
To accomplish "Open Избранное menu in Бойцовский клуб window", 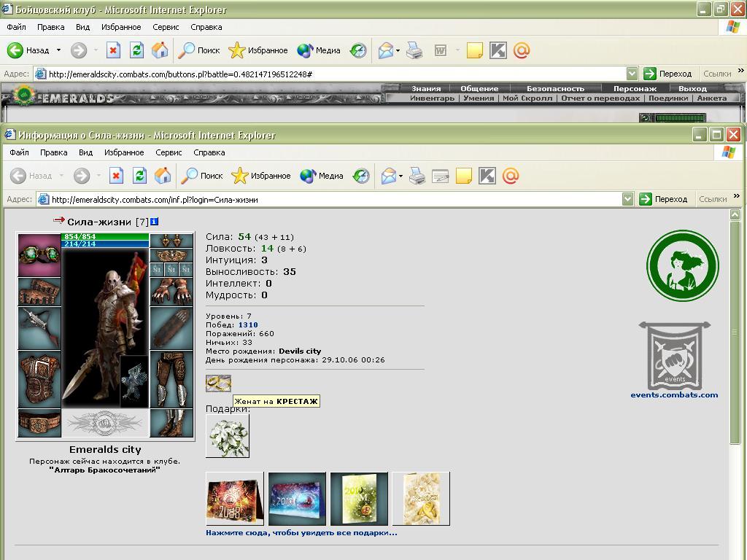I will click(x=121, y=27).
